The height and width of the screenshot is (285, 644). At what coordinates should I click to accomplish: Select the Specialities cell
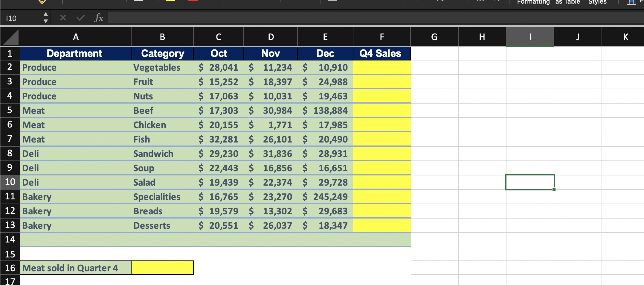pyautogui.click(x=162, y=197)
